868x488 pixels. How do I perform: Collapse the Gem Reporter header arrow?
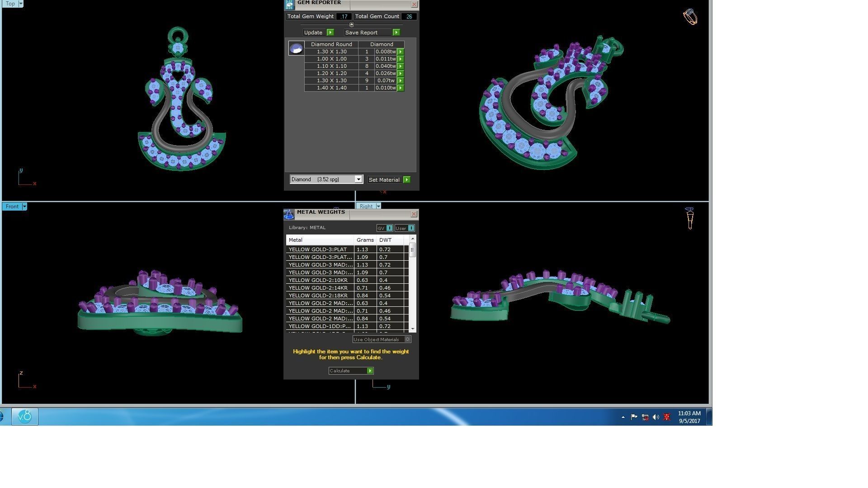coord(352,25)
